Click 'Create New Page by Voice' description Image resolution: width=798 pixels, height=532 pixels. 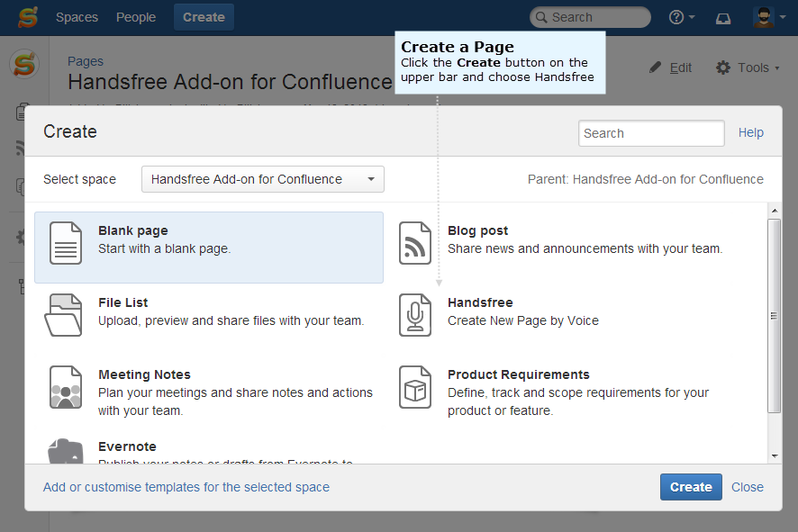522,321
